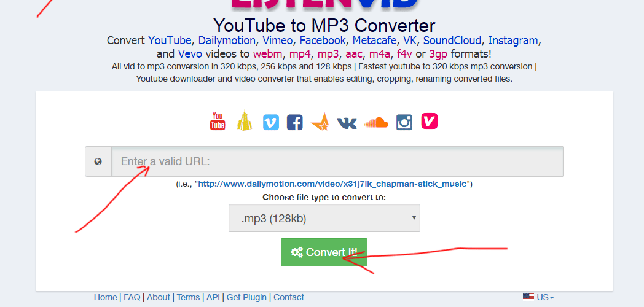Click the green Convert It! button

coord(324,252)
